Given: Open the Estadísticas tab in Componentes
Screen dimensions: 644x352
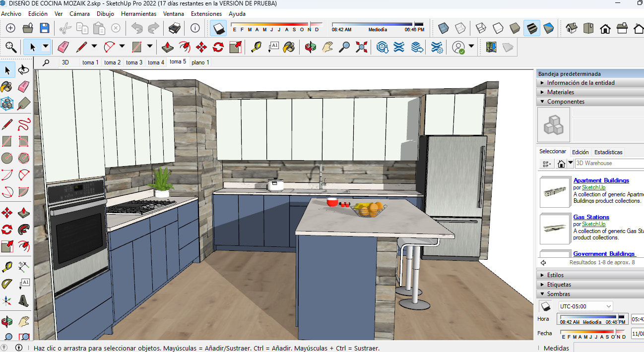Looking at the screenshot, I should (608, 152).
